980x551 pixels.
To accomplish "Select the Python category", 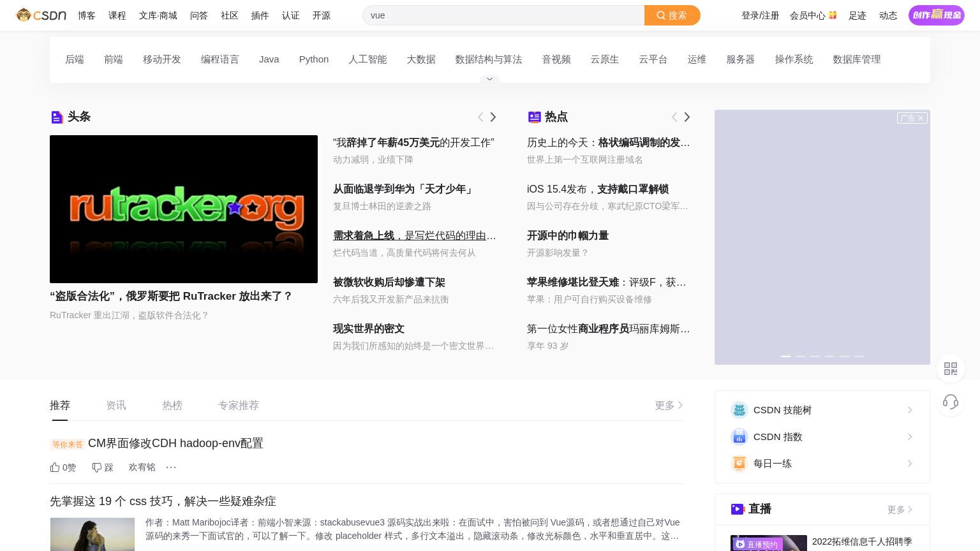I will pos(314,59).
